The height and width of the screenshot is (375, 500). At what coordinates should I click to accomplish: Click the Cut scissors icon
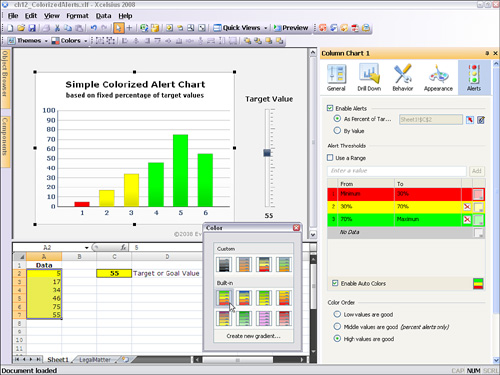click(57, 28)
